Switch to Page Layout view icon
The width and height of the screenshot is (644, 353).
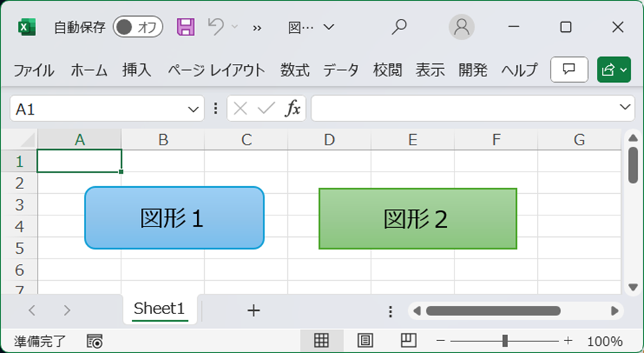(365, 340)
